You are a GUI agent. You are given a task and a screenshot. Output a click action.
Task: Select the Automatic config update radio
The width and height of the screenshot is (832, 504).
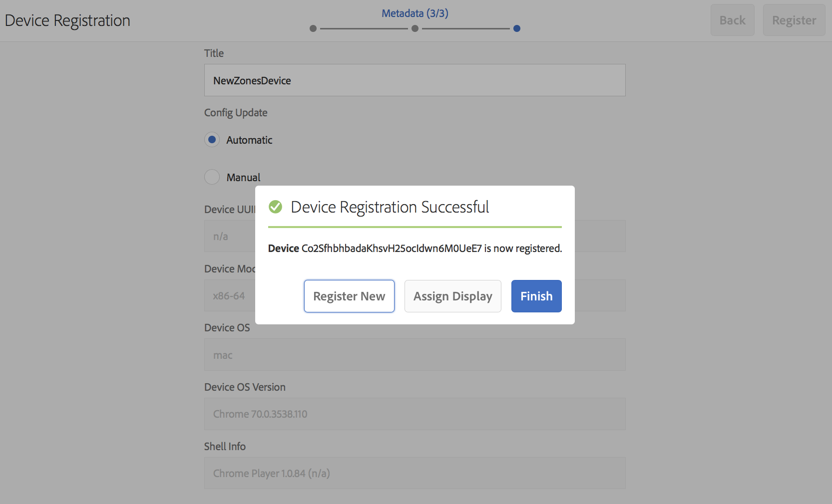212,140
